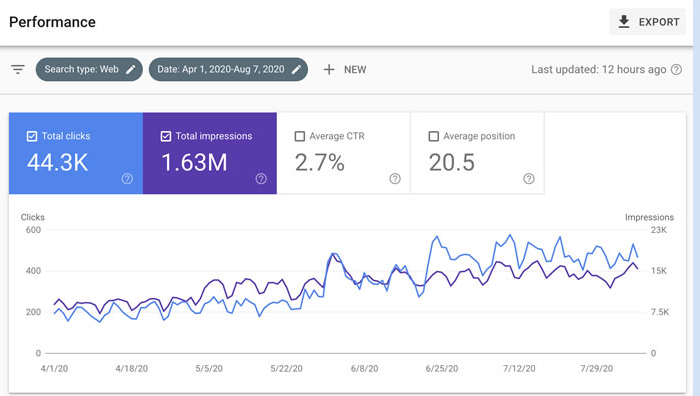Click the 5/5/20 date label

pos(209,368)
